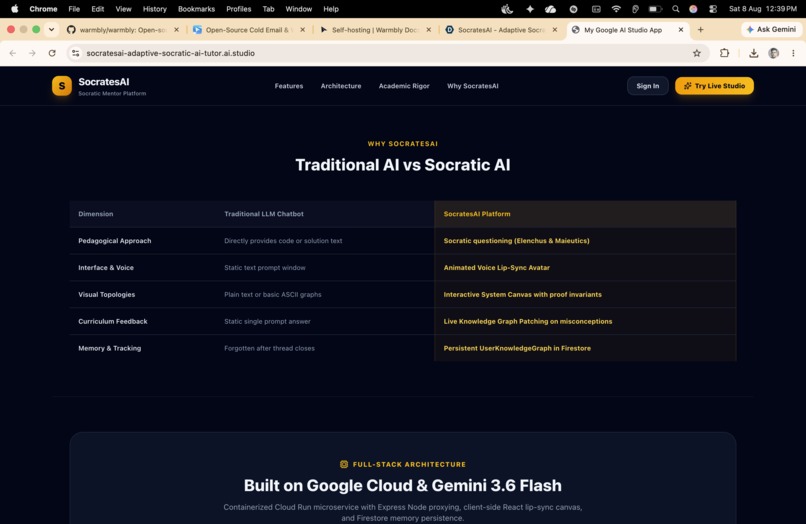
Task: Open Spotlight search icon
Action: [x=675, y=9]
